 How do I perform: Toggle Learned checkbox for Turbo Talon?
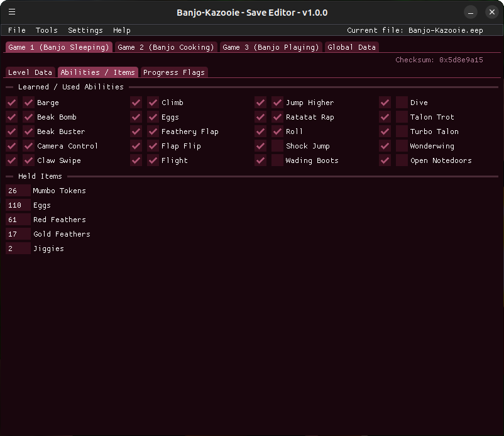(x=385, y=131)
